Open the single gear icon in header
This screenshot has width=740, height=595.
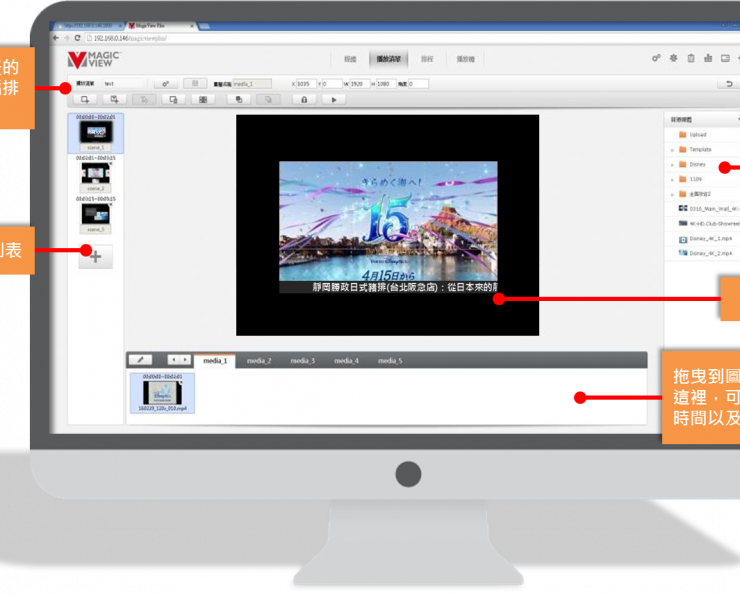pyautogui.click(x=673, y=59)
